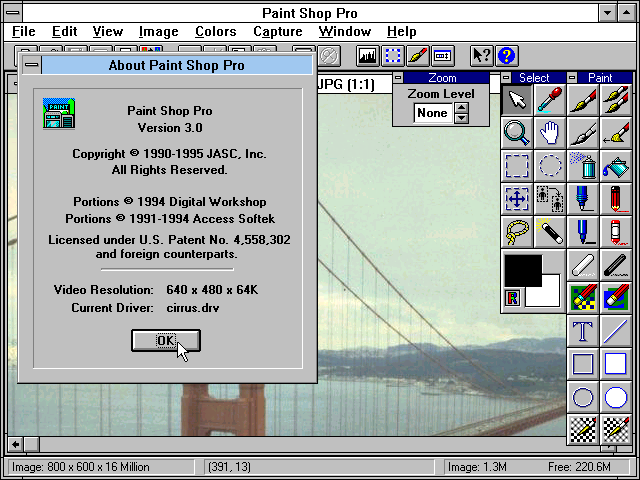
Task: Choose the hollow rectangle shape tool
Action: click(583, 364)
